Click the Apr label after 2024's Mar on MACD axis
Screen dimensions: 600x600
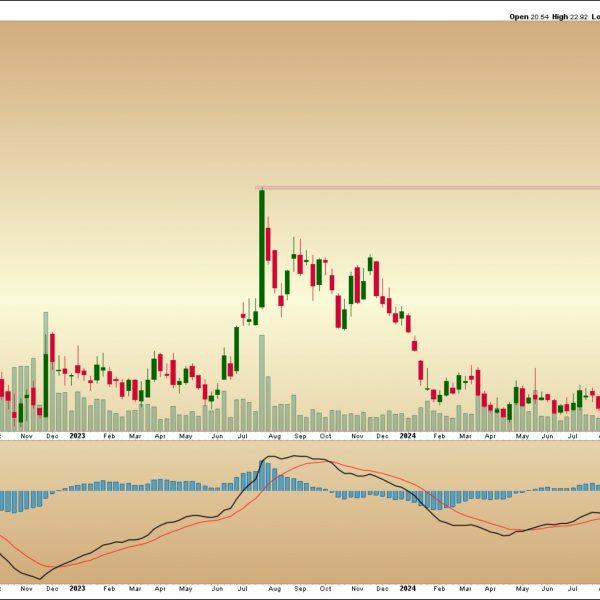click(490, 589)
